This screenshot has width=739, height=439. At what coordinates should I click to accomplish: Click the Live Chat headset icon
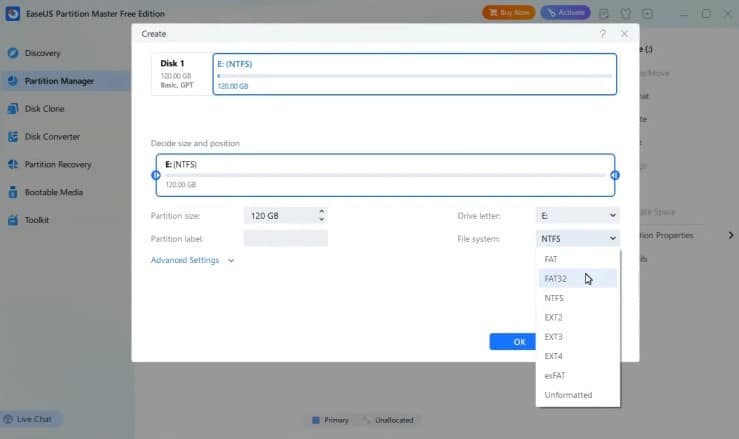click(x=8, y=419)
